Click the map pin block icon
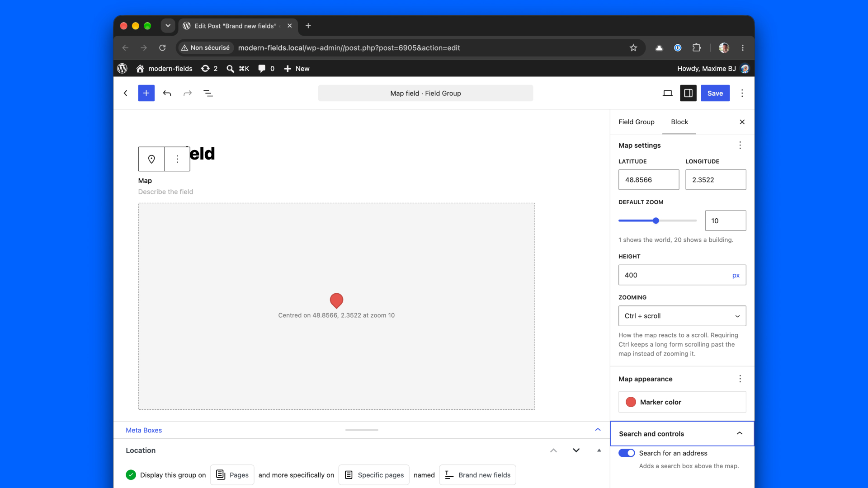 coord(151,159)
